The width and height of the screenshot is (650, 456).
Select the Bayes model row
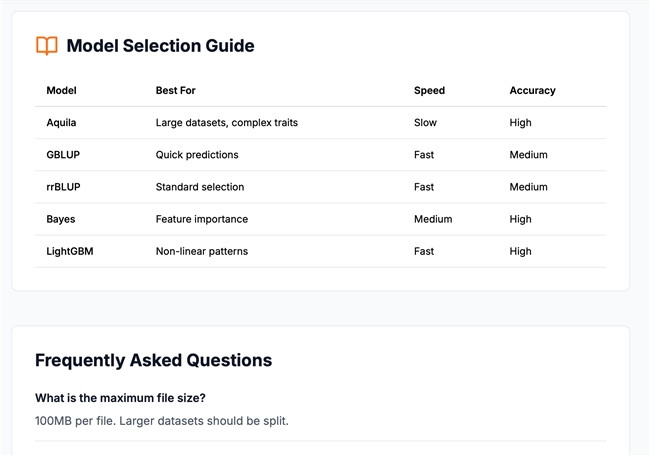320,219
